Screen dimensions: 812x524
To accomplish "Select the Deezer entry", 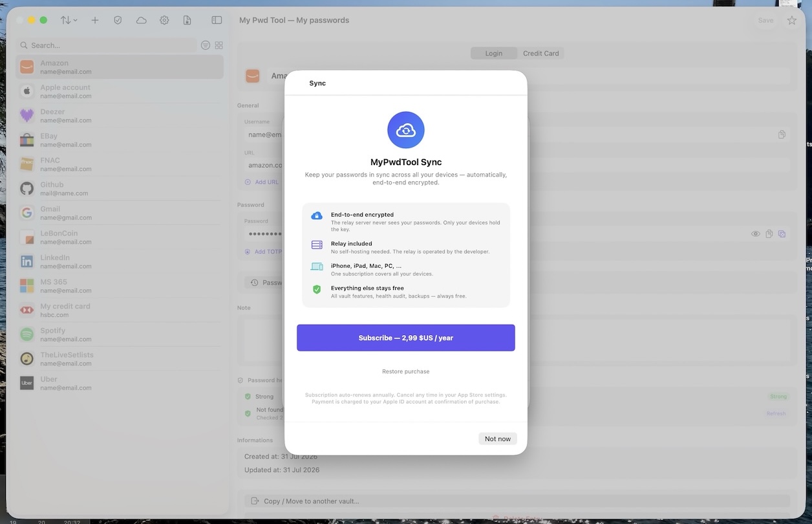I will point(120,116).
